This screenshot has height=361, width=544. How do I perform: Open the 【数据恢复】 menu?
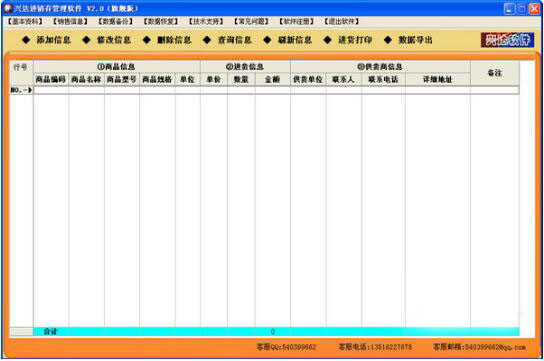[x=161, y=22]
